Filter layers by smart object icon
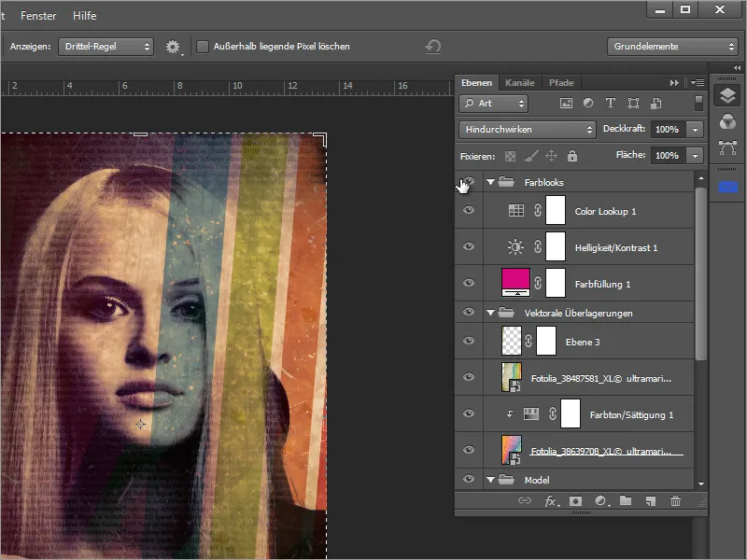The height and width of the screenshot is (560, 747). point(656,104)
